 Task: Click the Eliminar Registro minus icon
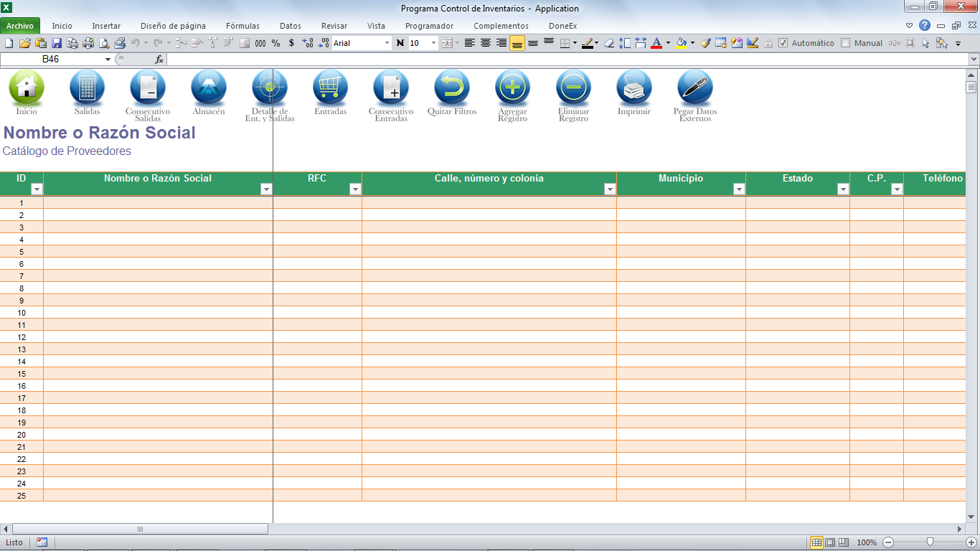coord(573,88)
